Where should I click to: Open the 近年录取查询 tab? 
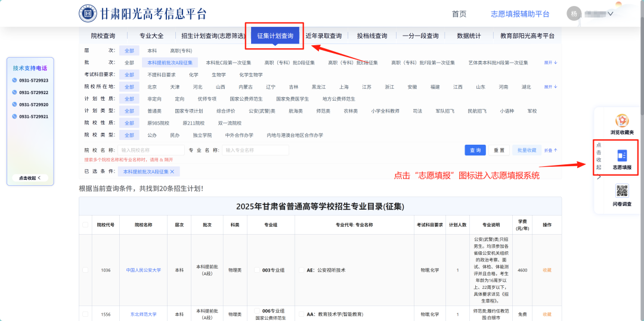point(324,36)
